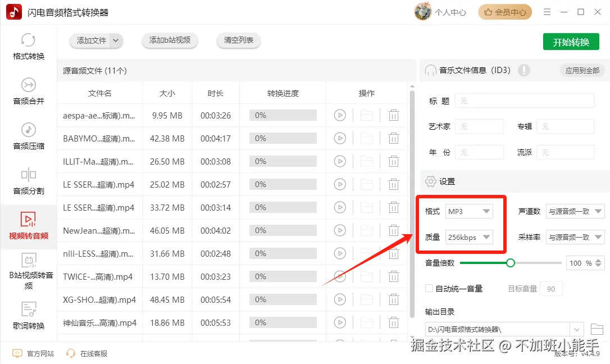Play the 25.02 MB LE SSER file
Screen dimensions: 610x364
point(340,184)
